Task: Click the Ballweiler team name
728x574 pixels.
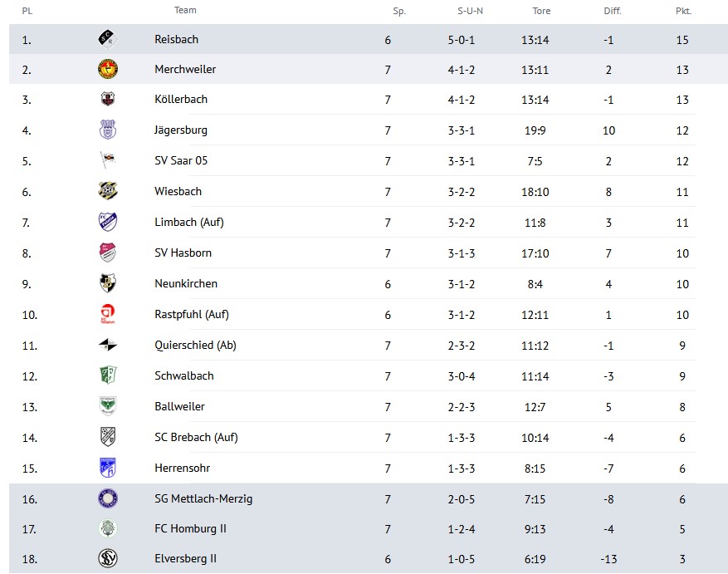Action: click(179, 406)
